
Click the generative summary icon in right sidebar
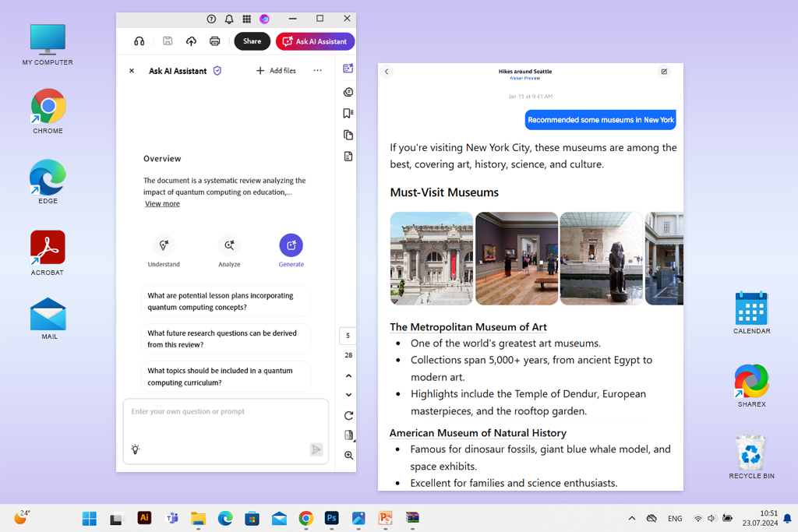pyautogui.click(x=348, y=92)
